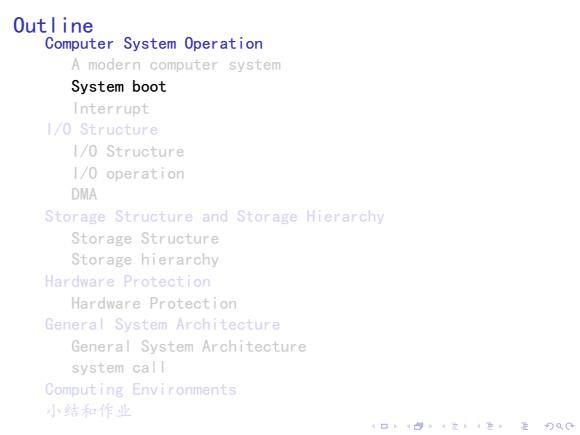Image resolution: width=580 pixels, height=435 pixels.
Task: Jump to Computing Environments section
Action: coord(141,390)
